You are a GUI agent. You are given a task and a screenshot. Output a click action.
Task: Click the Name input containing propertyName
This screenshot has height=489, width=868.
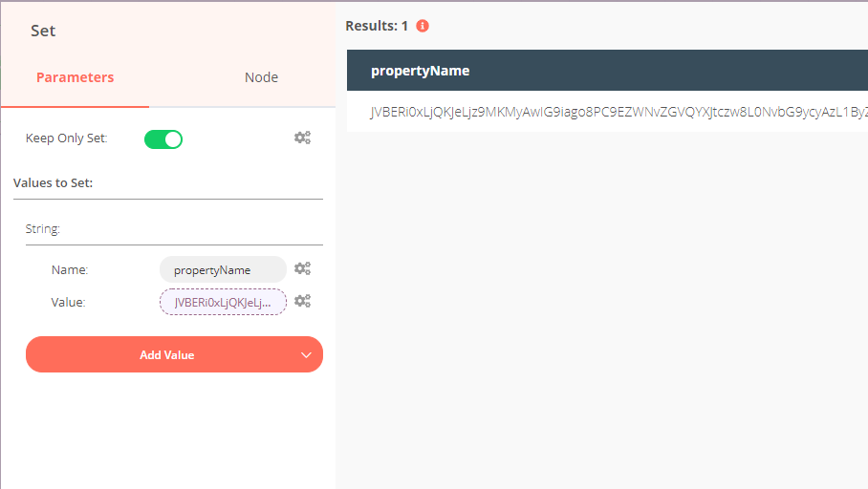pyautogui.click(x=223, y=270)
